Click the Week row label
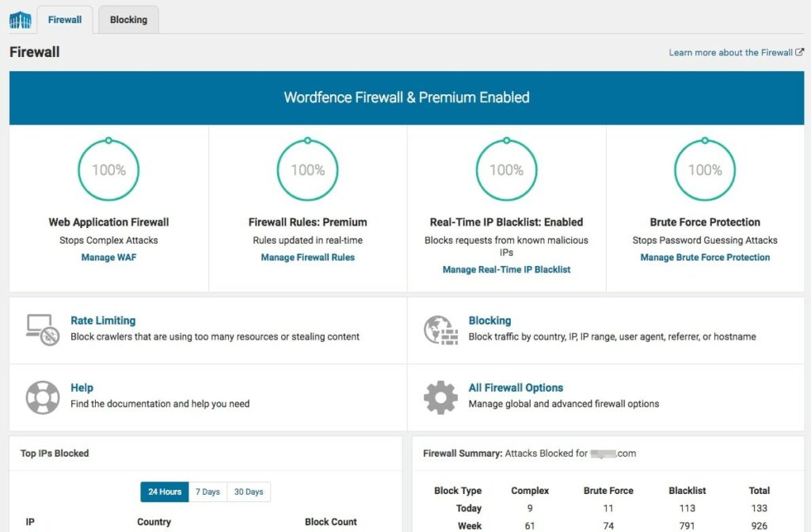Viewport: 811px width, 532px height. 470,526
